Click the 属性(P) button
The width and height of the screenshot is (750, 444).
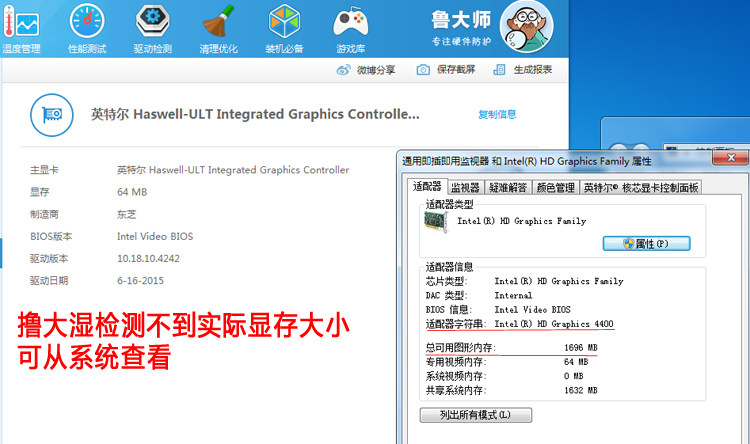[646, 244]
